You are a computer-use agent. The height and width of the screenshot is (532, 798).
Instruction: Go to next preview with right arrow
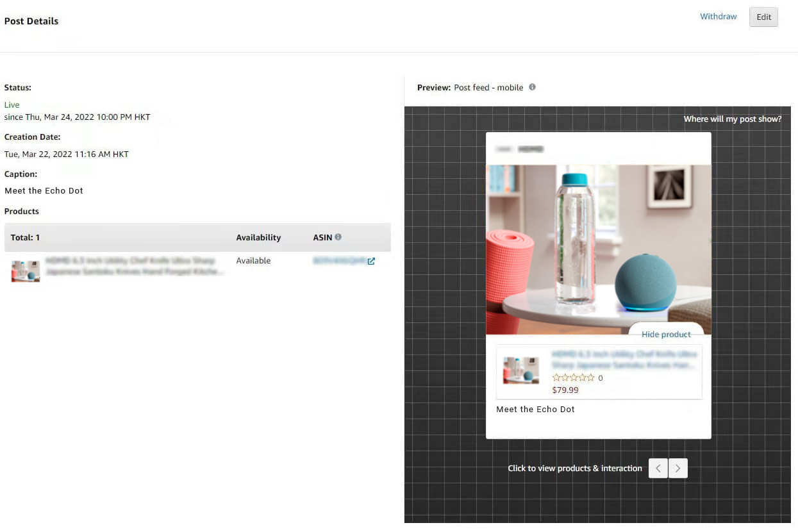click(678, 469)
